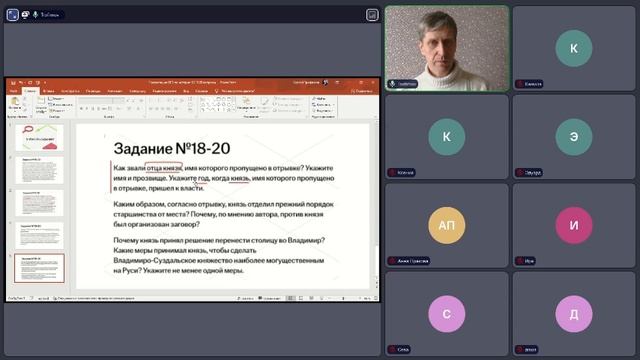
Task: Open the Файл tab in PowerPoint
Action: click(14, 91)
